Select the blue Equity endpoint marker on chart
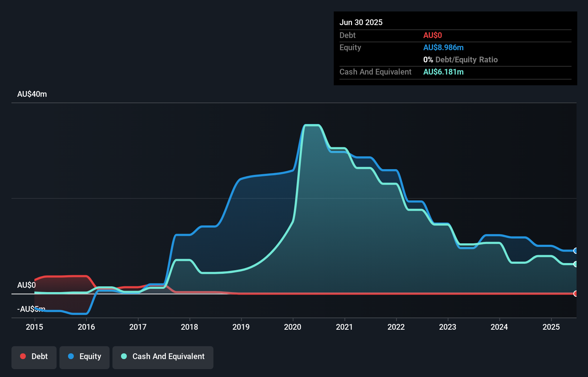The width and height of the screenshot is (588, 377). pos(575,251)
